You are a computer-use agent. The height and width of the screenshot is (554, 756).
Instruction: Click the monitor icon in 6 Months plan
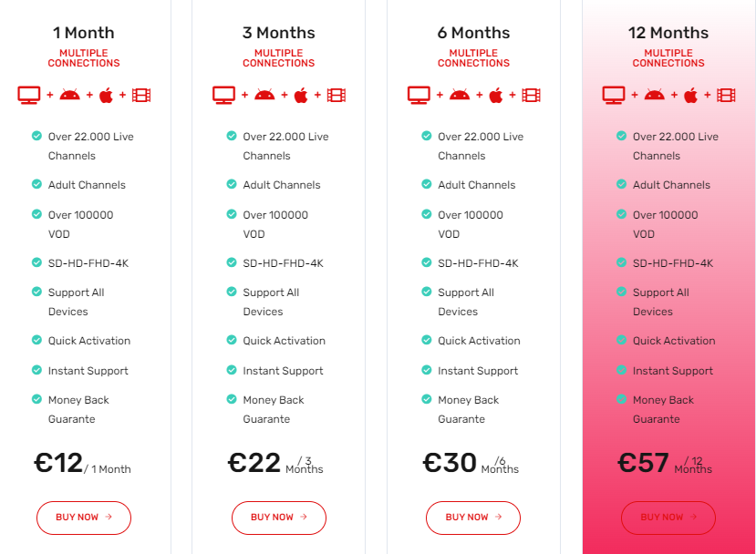coord(419,95)
